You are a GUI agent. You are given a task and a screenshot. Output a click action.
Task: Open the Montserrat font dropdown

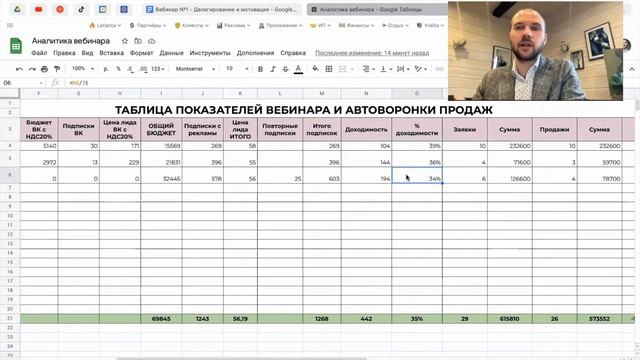(x=195, y=69)
